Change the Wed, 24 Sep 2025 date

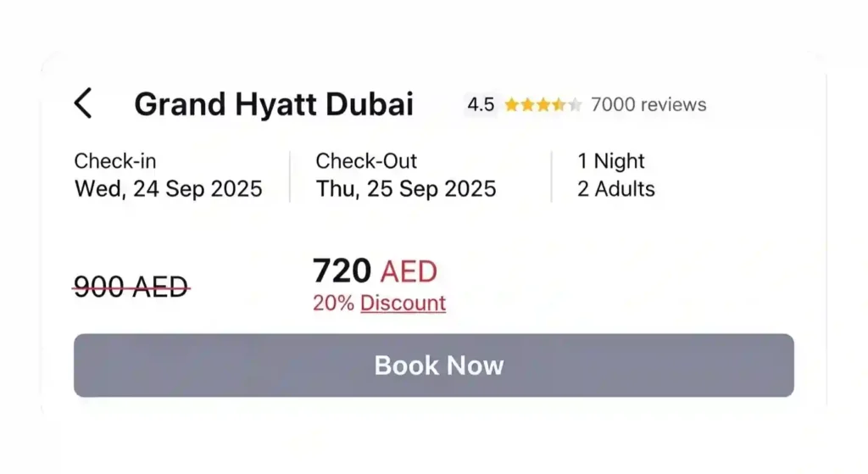169,188
